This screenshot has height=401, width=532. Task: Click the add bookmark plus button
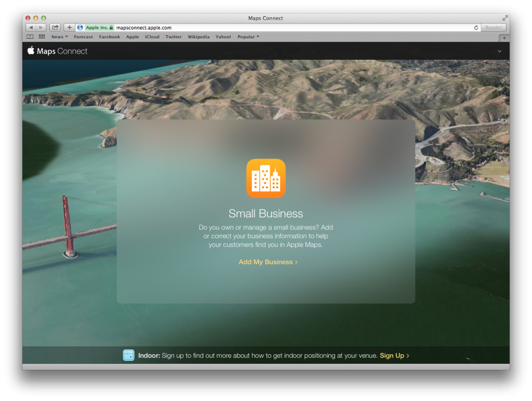click(70, 28)
